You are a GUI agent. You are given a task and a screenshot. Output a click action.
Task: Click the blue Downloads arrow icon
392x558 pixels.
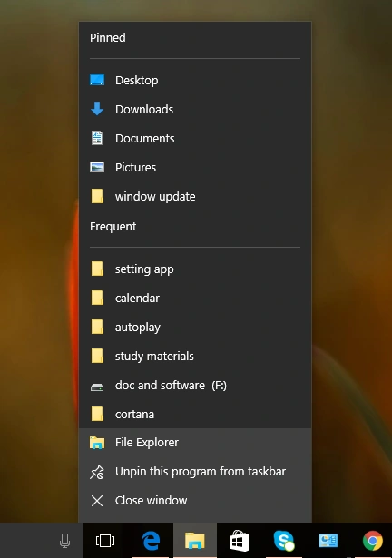click(x=97, y=109)
